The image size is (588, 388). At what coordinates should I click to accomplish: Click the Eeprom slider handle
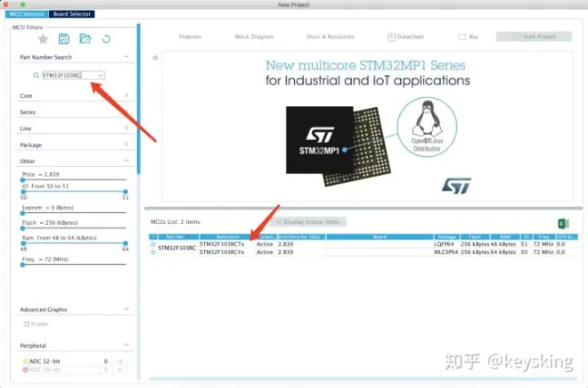click(23, 213)
